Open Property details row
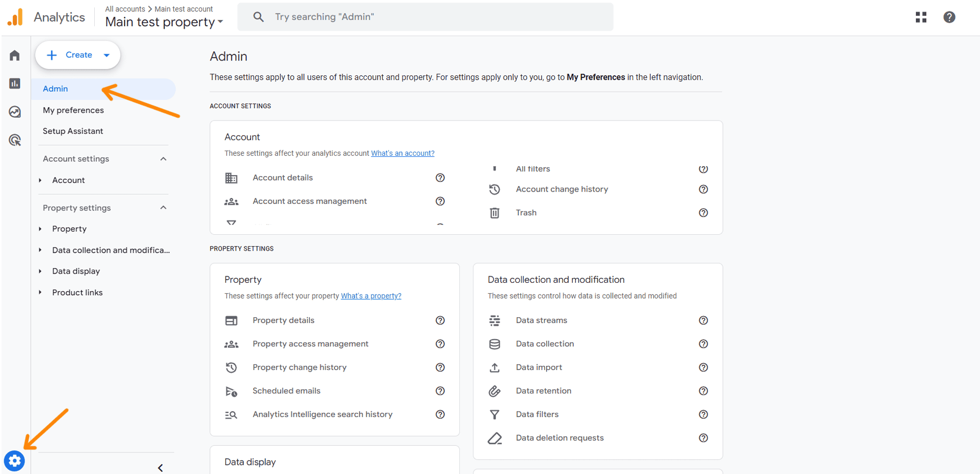 pos(335,320)
